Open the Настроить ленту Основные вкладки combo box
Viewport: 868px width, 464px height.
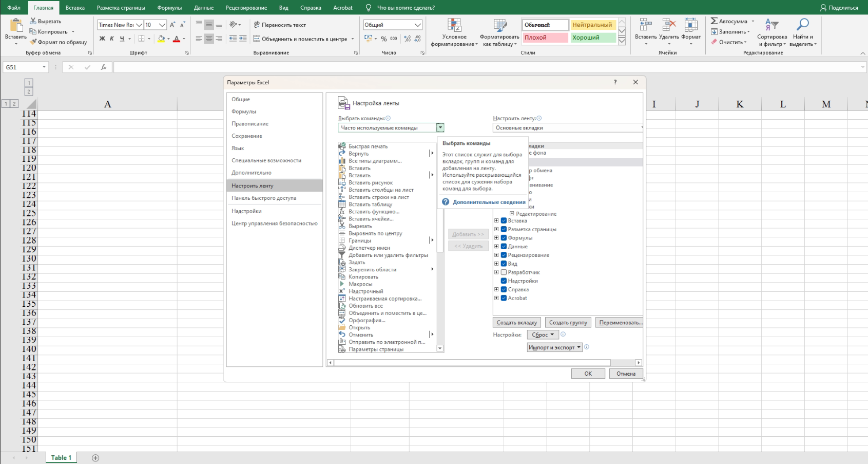coord(568,127)
